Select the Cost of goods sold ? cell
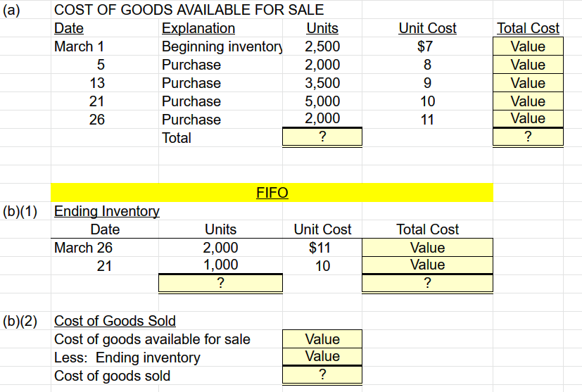Screen dimensions: 582x392 coord(322,374)
